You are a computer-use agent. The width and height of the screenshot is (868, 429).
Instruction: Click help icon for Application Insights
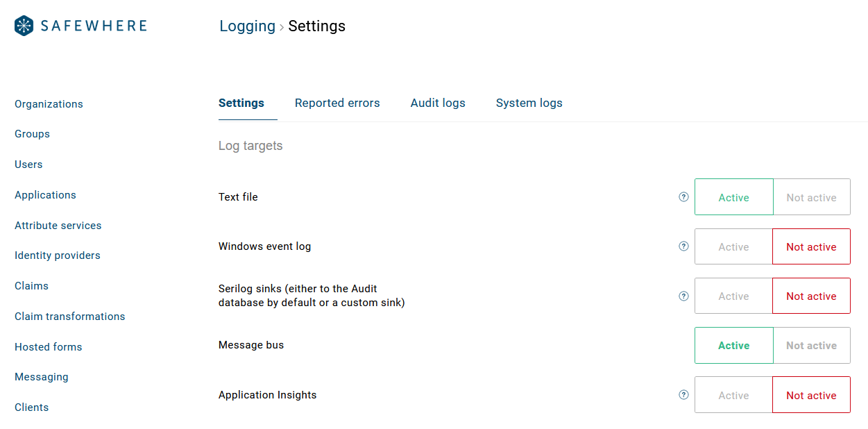click(x=683, y=395)
